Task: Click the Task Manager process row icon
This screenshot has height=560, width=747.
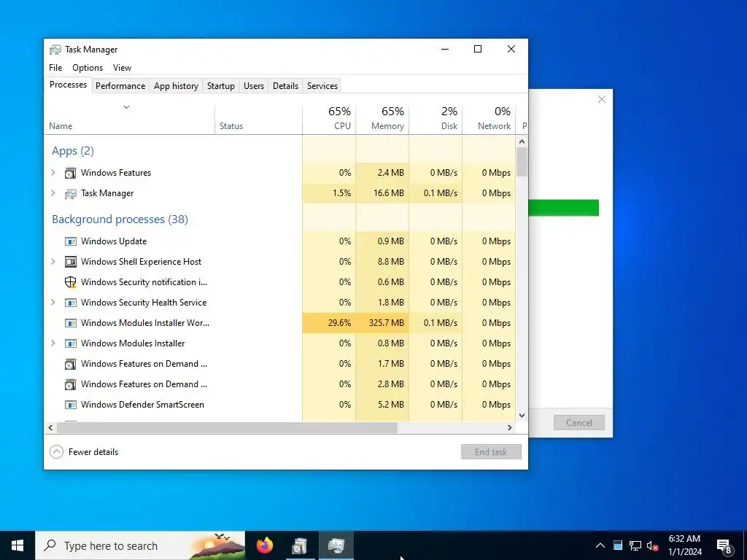Action: click(x=70, y=193)
